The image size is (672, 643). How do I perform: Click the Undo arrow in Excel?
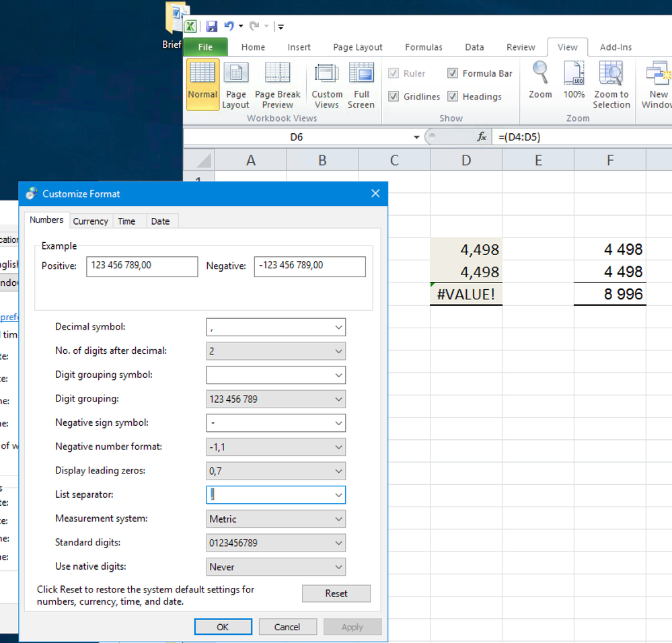229,26
